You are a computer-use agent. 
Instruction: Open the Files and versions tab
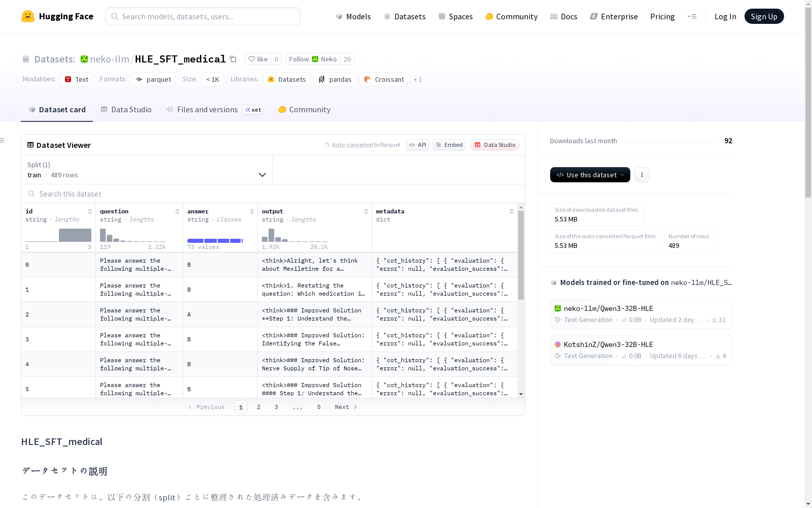[x=215, y=110]
